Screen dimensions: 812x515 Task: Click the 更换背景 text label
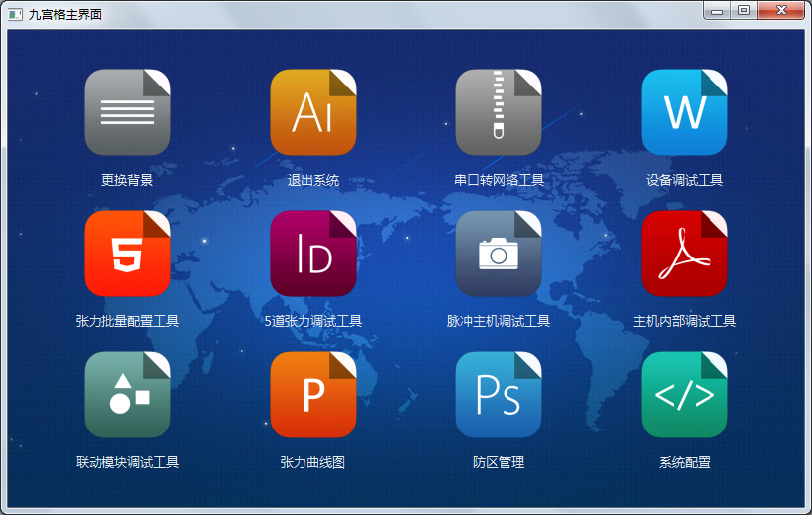(x=127, y=180)
